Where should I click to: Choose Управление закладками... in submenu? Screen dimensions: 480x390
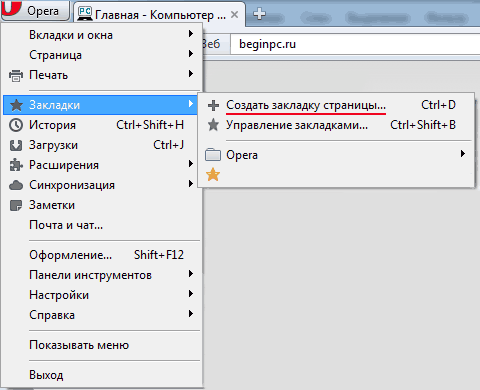click(x=336, y=125)
